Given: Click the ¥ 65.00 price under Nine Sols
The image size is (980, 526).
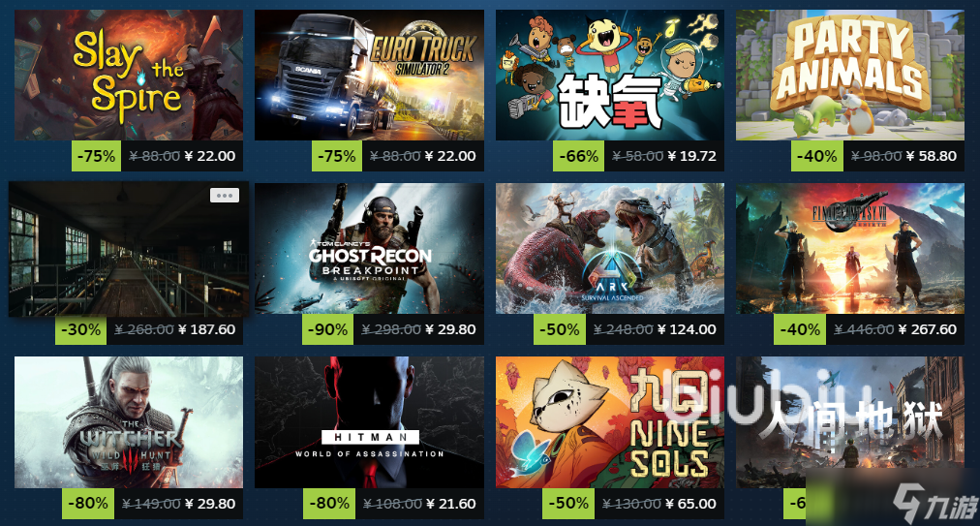Looking at the screenshot, I should click(x=690, y=504).
